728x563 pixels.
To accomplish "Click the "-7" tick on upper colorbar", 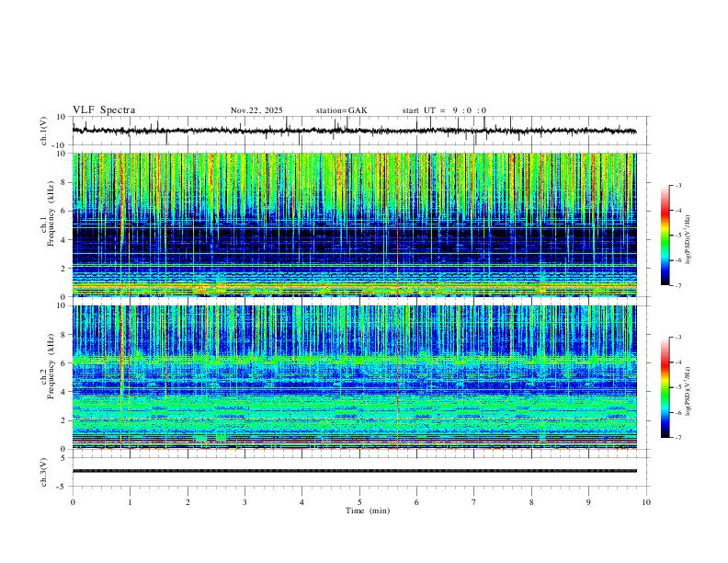I will (677, 285).
